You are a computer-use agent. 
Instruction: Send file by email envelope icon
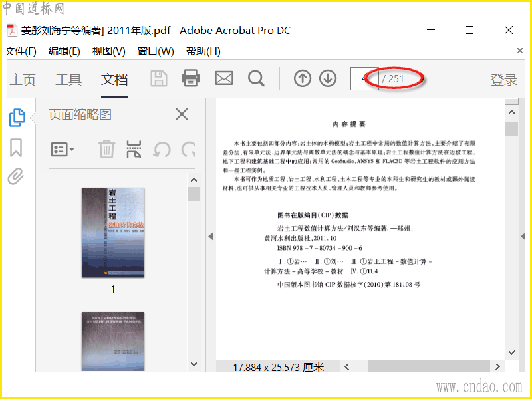point(224,78)
